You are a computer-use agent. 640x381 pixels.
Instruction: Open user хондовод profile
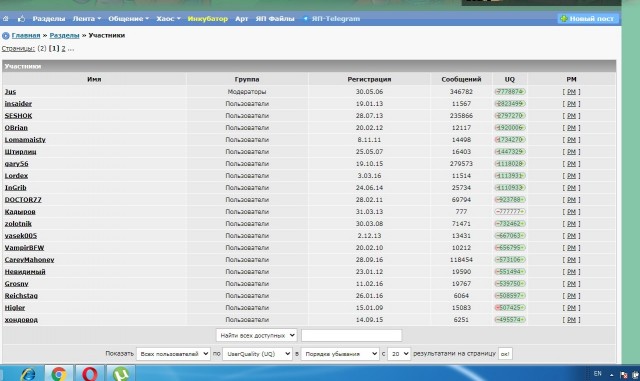pyautogui.click(x=21, y=320)
